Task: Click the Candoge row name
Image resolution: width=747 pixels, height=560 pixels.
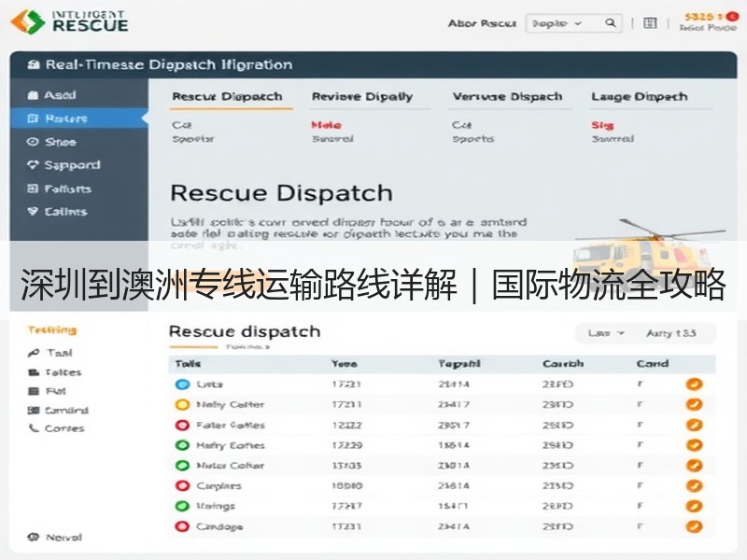Action: coord(219,526)
